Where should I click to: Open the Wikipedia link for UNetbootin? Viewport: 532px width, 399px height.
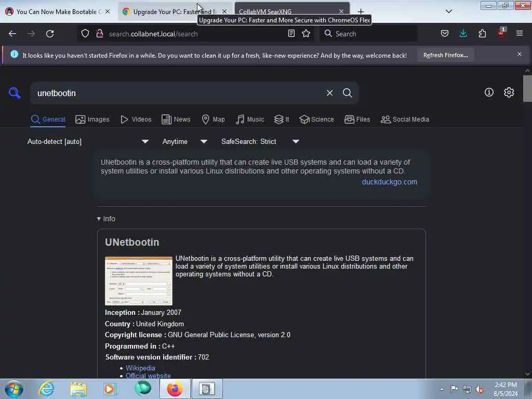point(140,368)
